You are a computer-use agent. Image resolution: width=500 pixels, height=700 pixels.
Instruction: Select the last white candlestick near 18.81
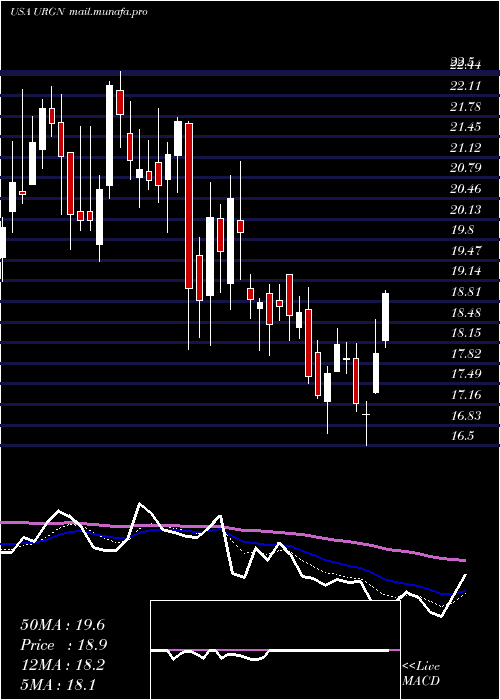385,317
